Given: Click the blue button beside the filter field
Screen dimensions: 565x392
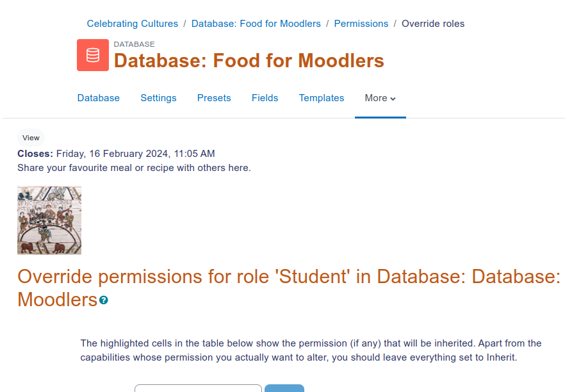Looking at the screenshot, I should [284, 388].
